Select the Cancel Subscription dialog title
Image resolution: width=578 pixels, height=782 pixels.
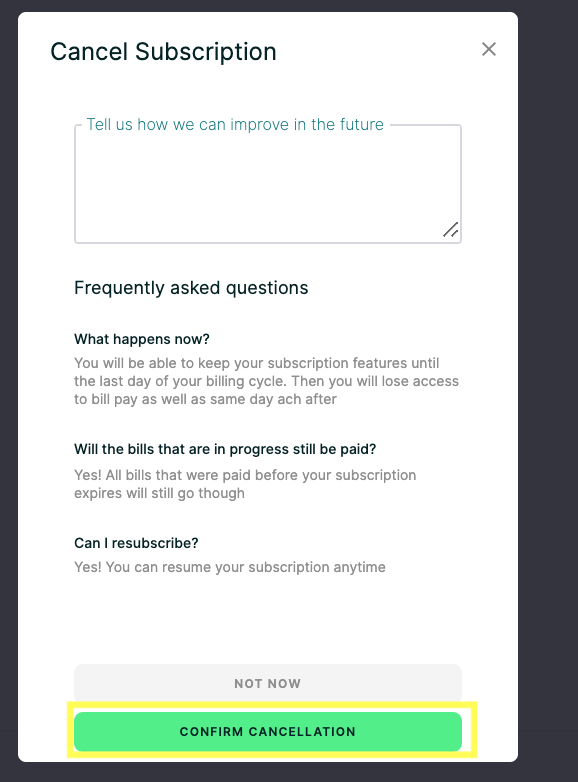[x=164, y=52]
